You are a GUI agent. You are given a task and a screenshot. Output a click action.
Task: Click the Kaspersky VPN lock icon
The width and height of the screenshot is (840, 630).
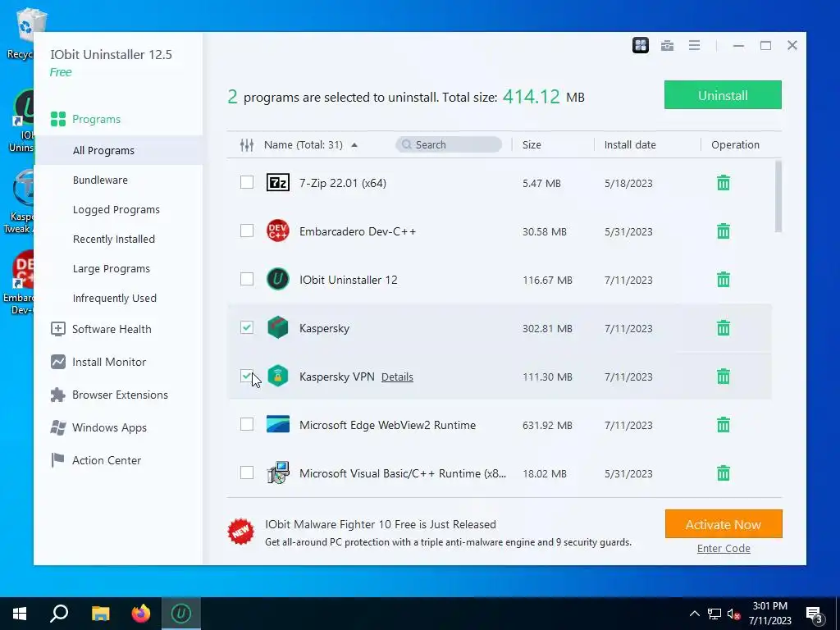277,376
